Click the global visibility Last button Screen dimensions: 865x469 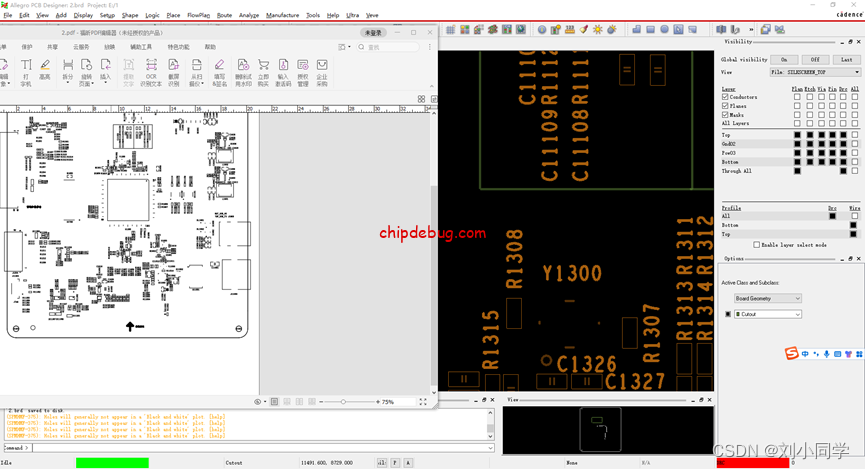coord(846,60)
